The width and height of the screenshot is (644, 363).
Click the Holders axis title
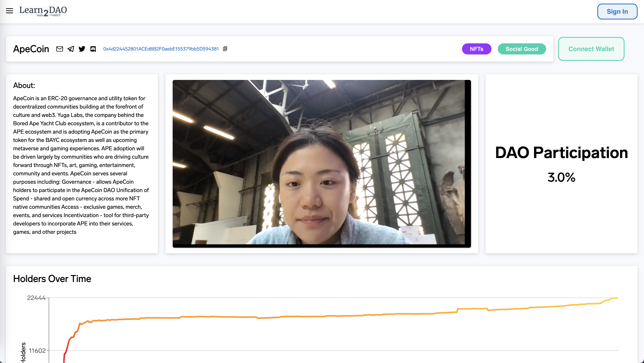click(x=23, y=353)
